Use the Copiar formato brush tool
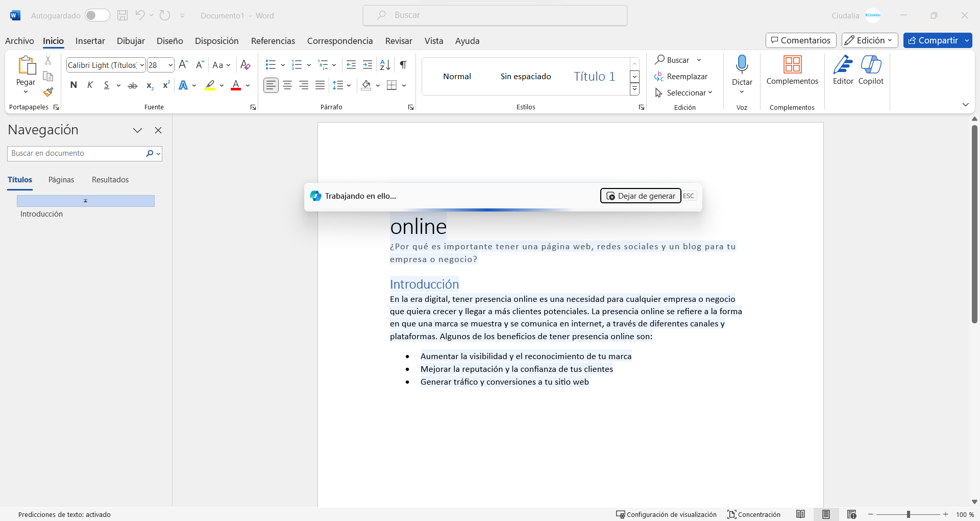 (47, 92)
